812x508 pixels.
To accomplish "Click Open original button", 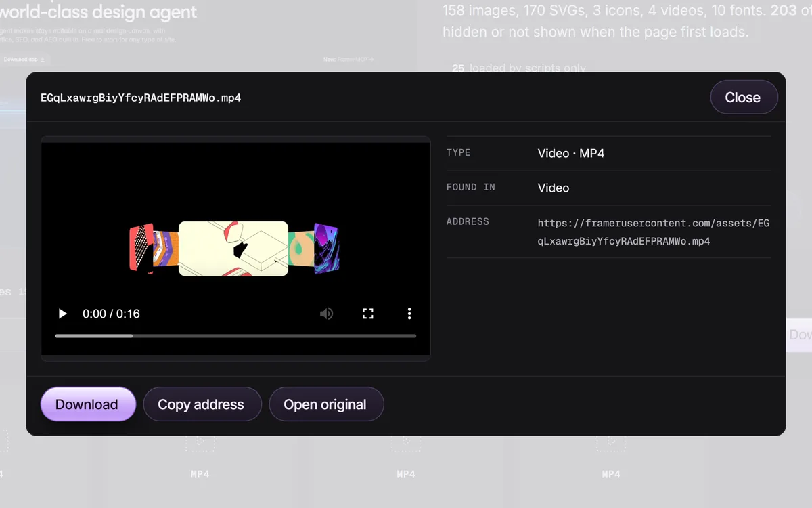I will (x=326, y=404).
